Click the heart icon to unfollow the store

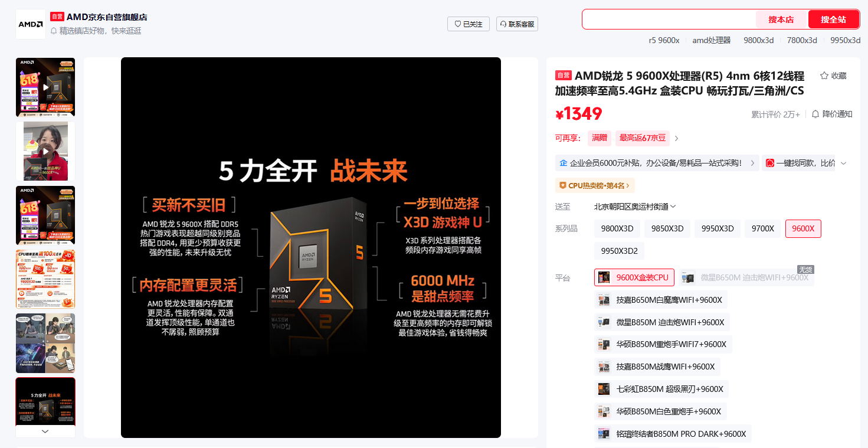coord(458,24)
